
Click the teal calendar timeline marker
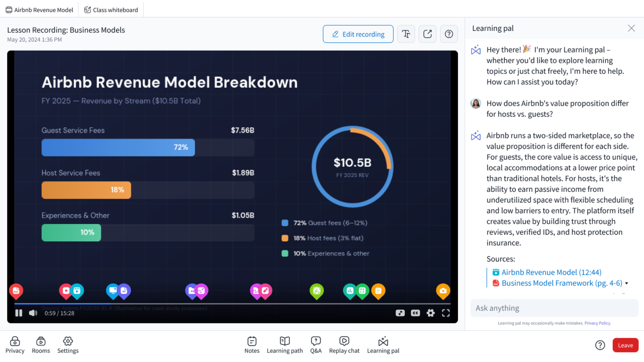tap(77, 291)
